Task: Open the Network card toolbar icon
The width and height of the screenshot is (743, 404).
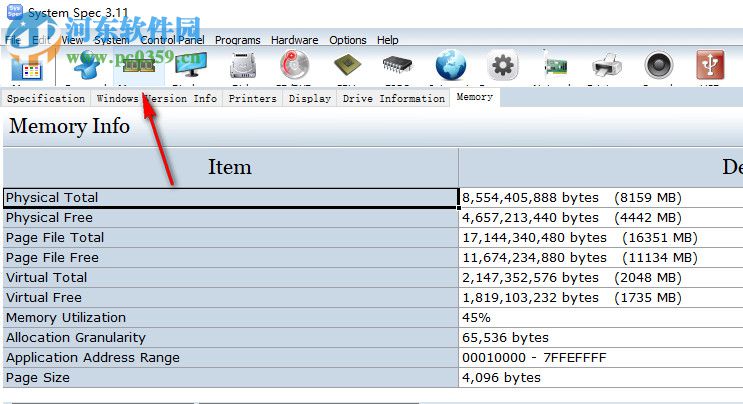Action: [x=555, y=65]
